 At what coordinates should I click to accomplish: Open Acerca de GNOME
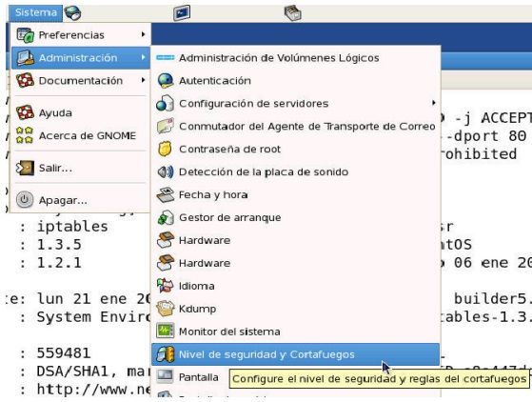pos(81,135)
